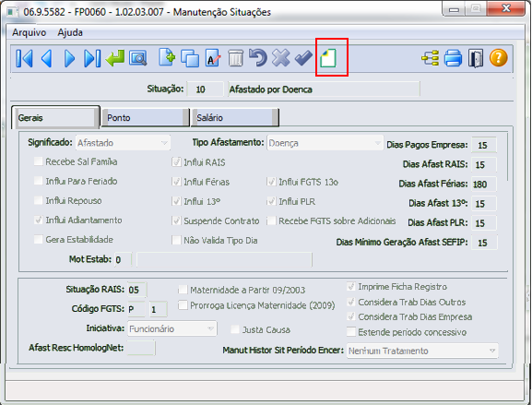Image resolution: width=532 pixels, height=405 pixels.
Task: Switch to the Ponto tab
Action: coord(145,117)
